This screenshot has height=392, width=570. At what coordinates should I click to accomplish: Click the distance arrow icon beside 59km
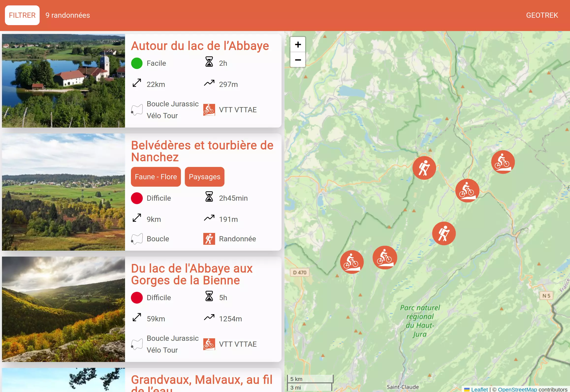click(137, 317)
